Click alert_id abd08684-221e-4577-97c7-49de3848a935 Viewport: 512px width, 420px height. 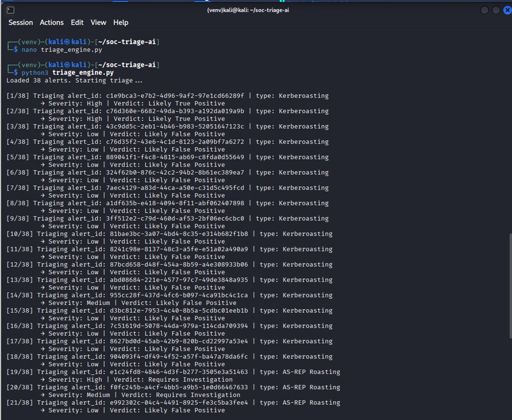179,280
